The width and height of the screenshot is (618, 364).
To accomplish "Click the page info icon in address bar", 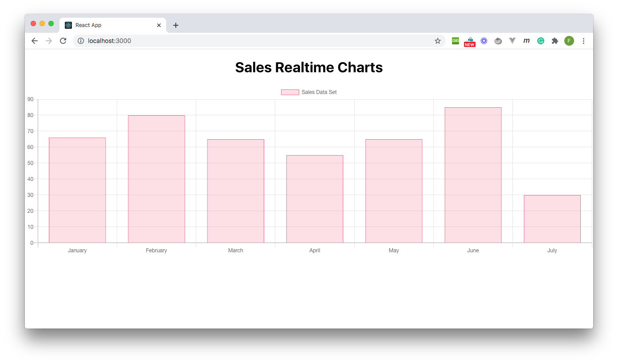I will (x=80, y=40).
